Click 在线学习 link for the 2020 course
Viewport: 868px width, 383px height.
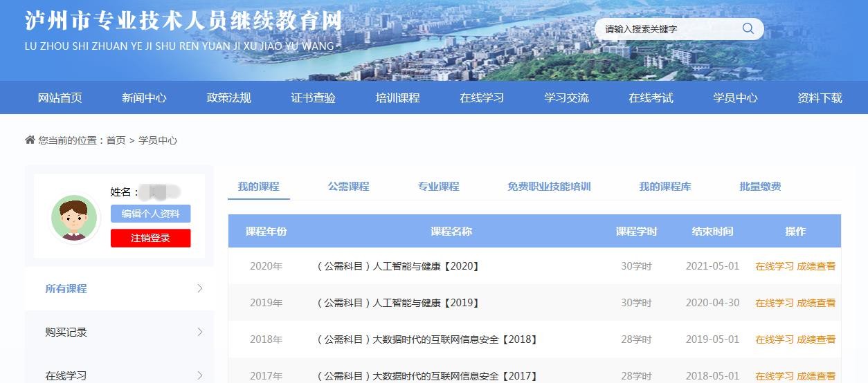tap(774, 266)
